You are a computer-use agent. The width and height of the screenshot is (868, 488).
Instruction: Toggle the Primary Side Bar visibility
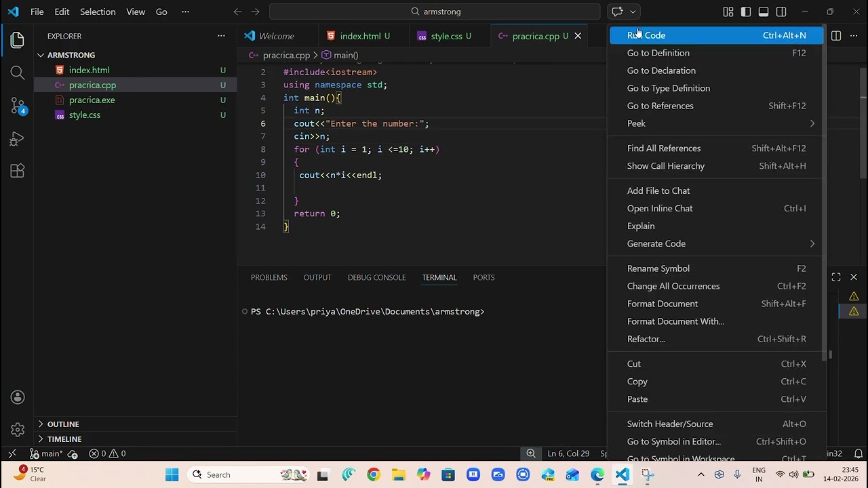pos(746,12)
